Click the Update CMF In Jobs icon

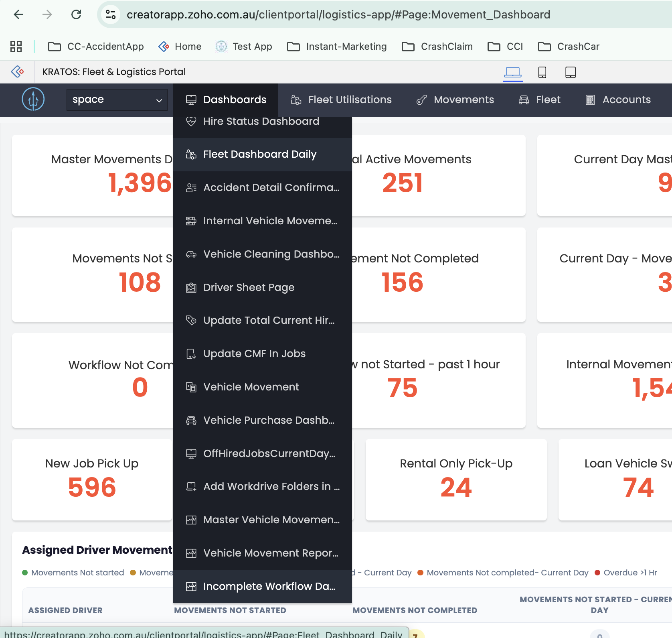coord(191,354)
